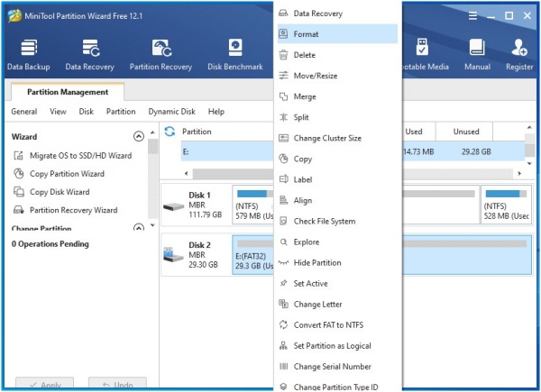Image resolution: width=541 pixels, height=392 pixels.
Task: Select Format from the context menu
Action: (337, 33)
